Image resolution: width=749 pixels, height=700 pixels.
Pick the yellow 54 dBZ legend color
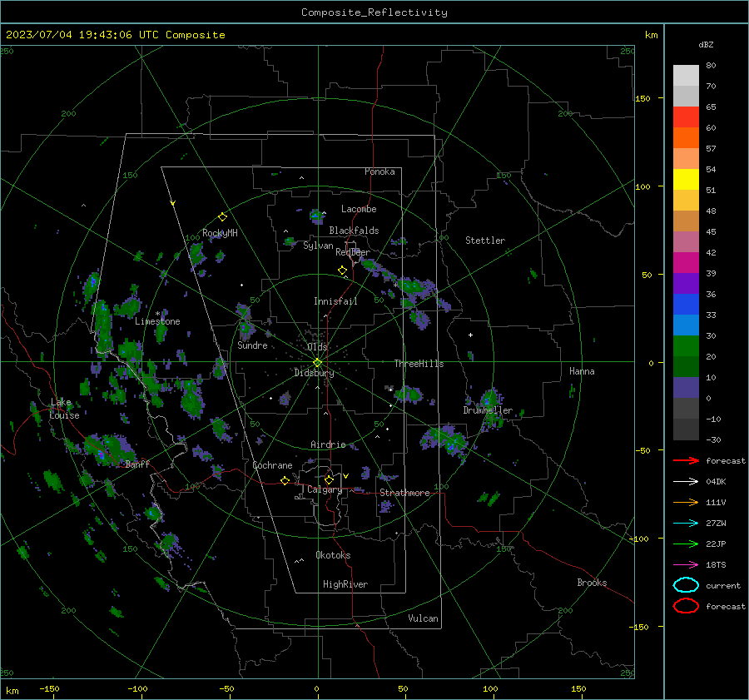[x=686, y=179]
